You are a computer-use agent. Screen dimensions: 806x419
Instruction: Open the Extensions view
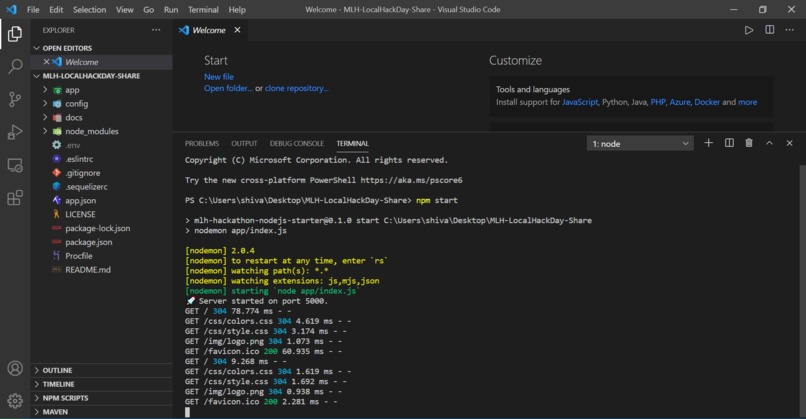(15, 198)
